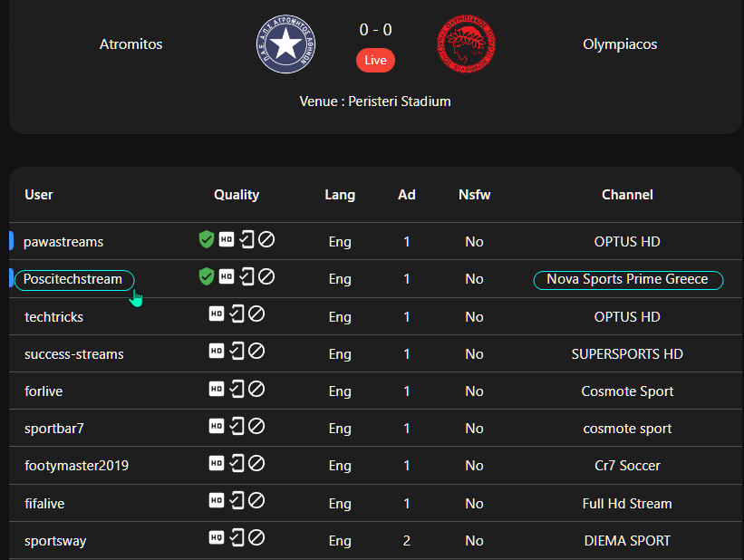744x560 pixels.
Task: Click the prohibited circle icon in footymaster2019 row
Action: coord(256,463)
